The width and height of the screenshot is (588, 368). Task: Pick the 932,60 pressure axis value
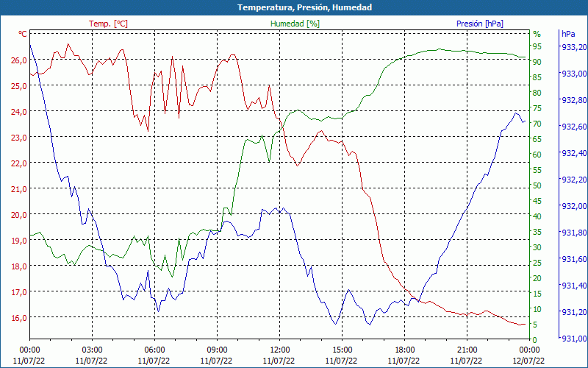(574, 127)
